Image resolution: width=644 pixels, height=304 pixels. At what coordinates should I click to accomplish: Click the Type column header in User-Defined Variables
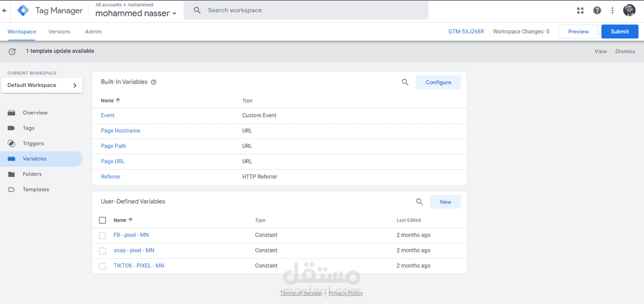pyautogui.click(x=260, y=220)
